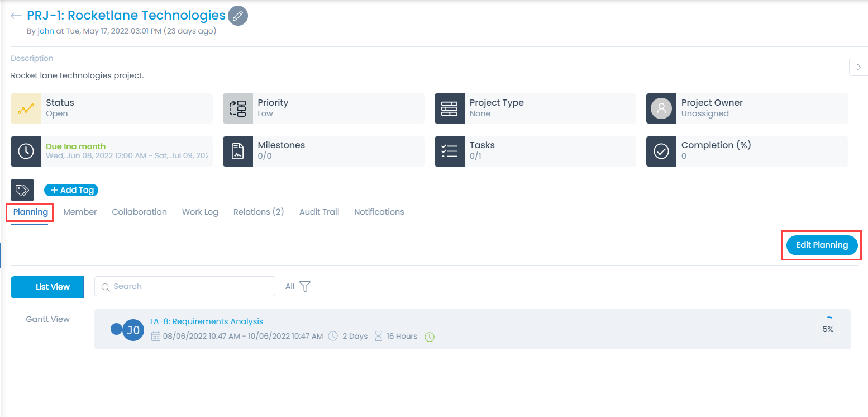
Task: Click the Milestones document icon
Action: tap(238, 151)
